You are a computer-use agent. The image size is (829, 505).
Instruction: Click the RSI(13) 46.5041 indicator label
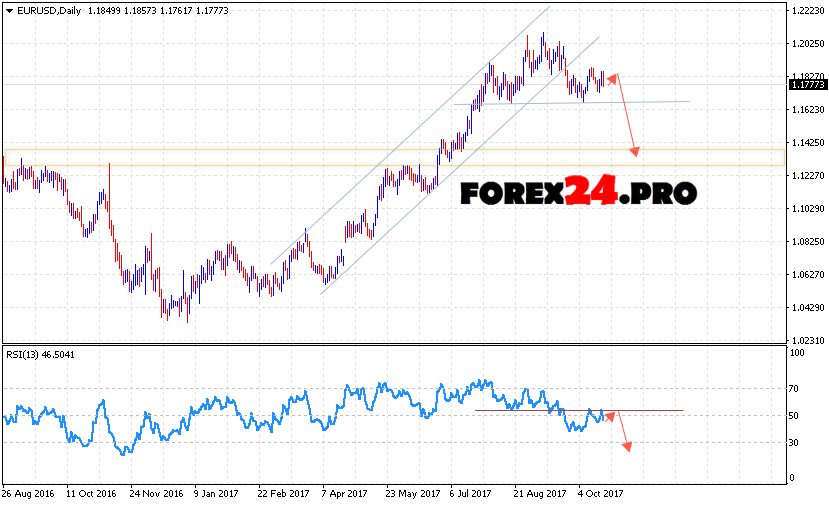[41, 354]
